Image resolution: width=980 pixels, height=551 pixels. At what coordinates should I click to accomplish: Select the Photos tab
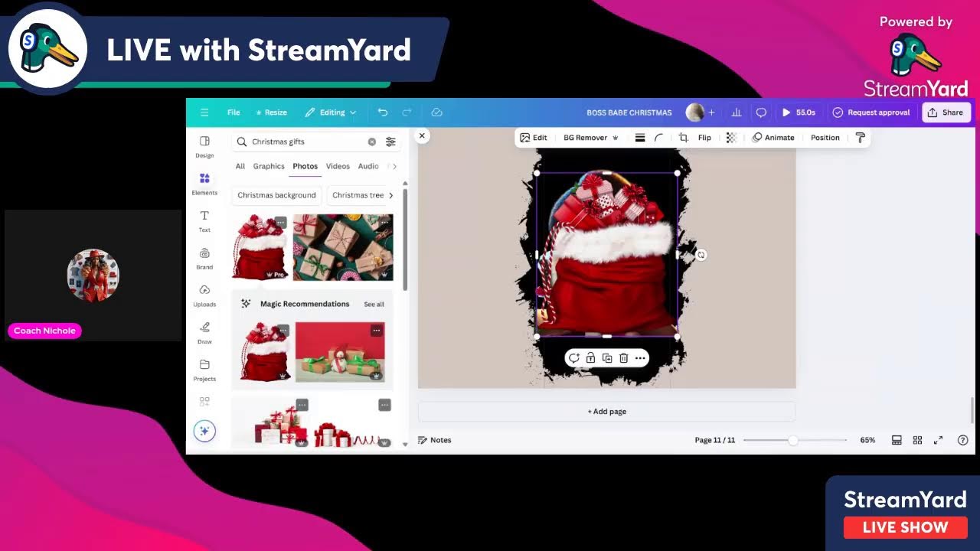pyautogui.click(x=305, y=166)
